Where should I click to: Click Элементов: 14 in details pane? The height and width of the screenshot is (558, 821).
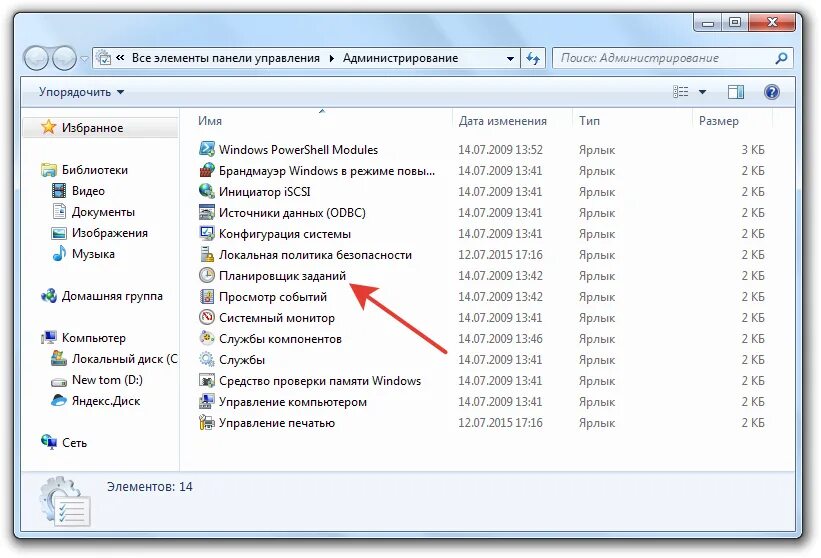[150, 486]
